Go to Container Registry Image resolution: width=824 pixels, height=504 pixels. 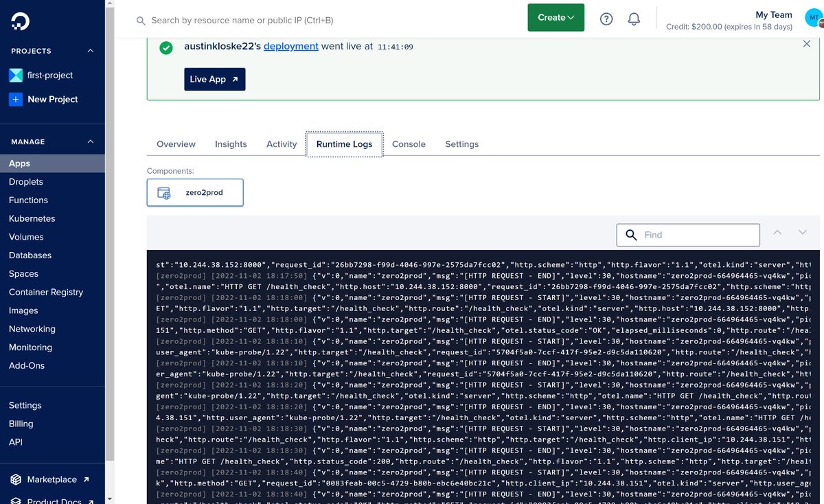tap(46, 292)
